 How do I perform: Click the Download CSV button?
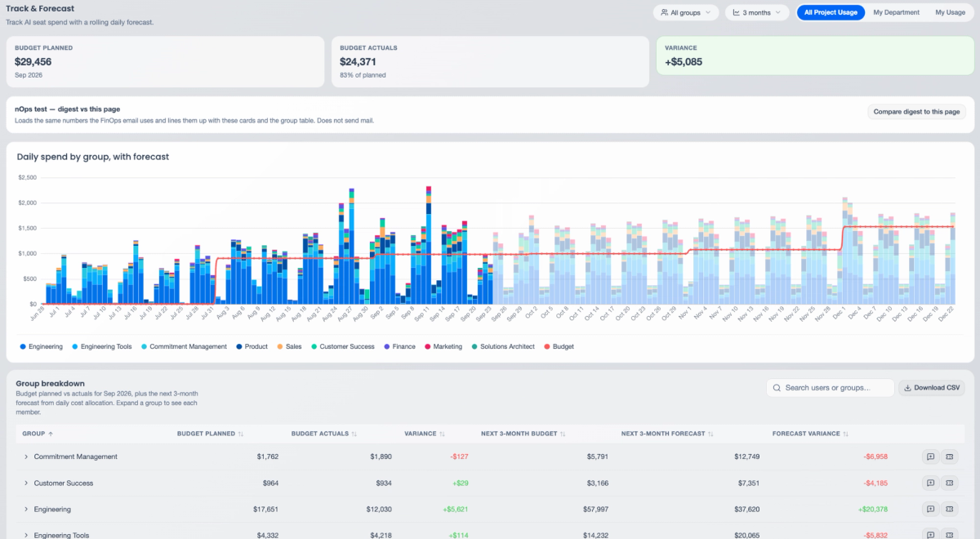pos(932,388)
